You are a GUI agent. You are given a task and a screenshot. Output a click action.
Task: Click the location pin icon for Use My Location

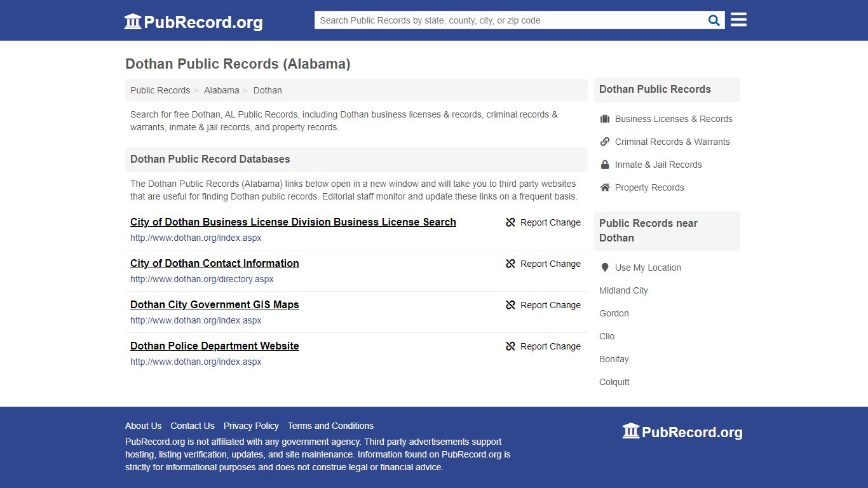pos(605,268)
